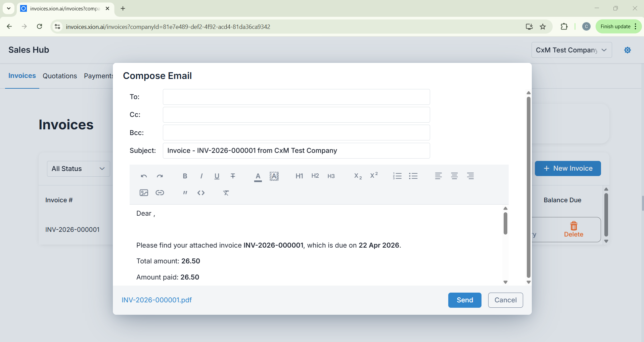The width and height of the screenshot is (644, 342).
Task: Clear text formatting with the remove-format icon
Action: 226,193
